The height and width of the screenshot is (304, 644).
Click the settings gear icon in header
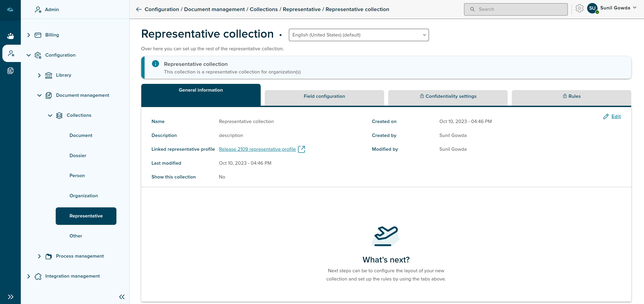(579, 8)
